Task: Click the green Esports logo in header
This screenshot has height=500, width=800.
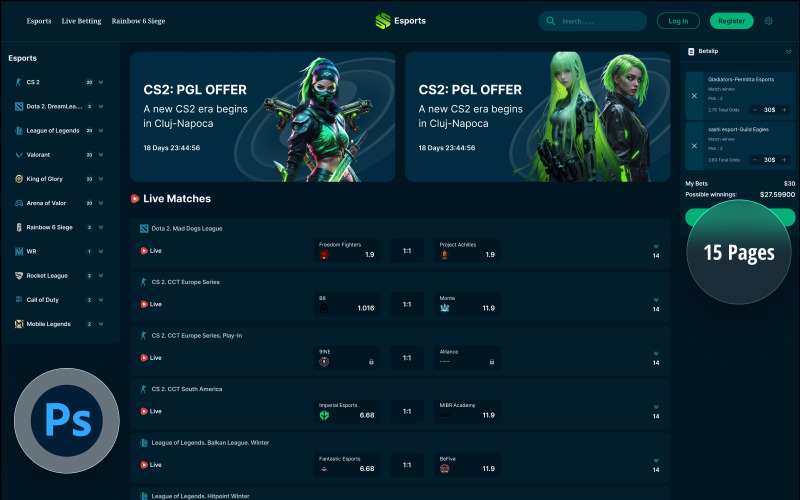Action: 383,21
